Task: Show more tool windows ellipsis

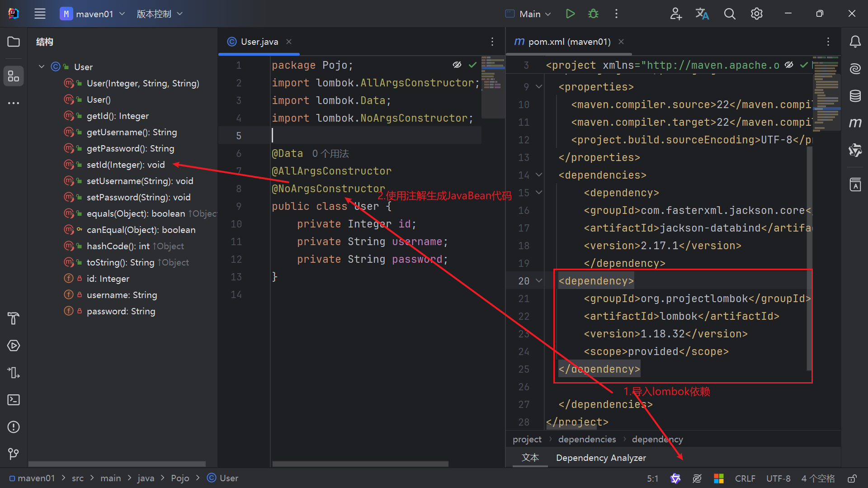Action: [x=14, y=103]
